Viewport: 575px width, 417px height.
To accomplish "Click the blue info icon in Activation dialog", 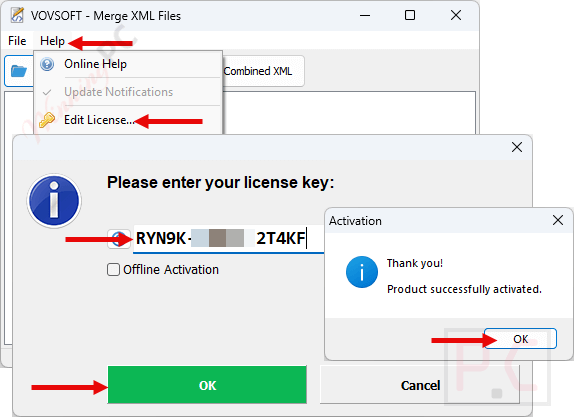I will tap(362, 272).
